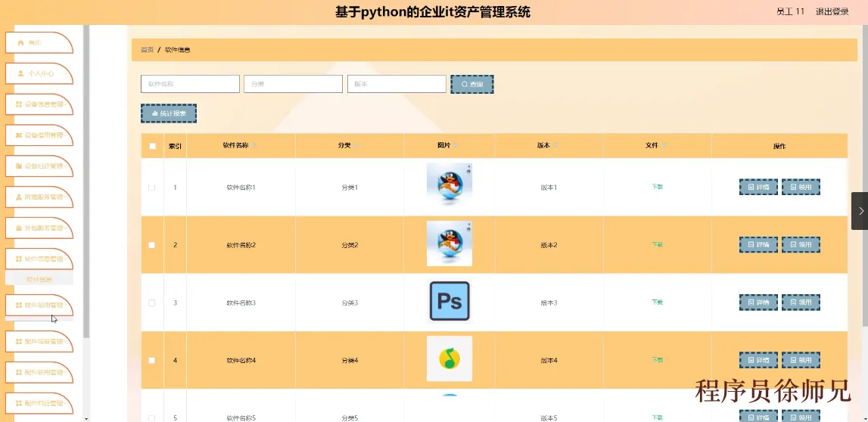Click the 版本2 table cell
This screenshot has width=868, height=422.
(x=549, y=245)
